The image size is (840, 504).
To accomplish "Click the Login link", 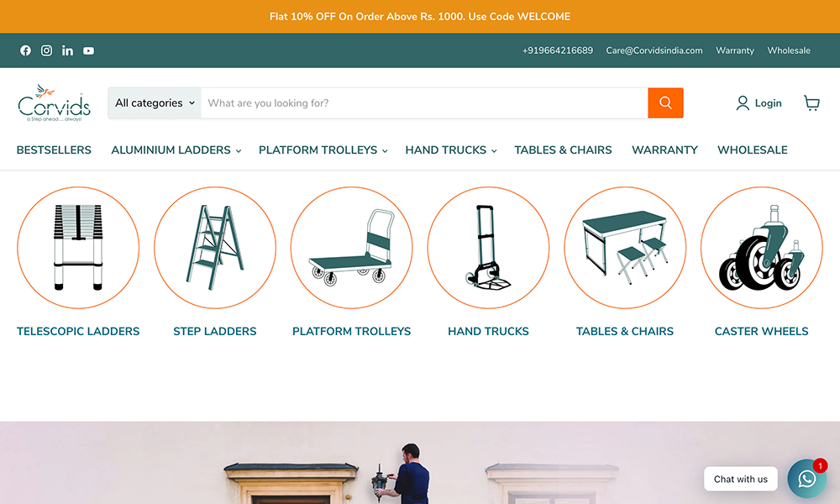I will point(759,102).
